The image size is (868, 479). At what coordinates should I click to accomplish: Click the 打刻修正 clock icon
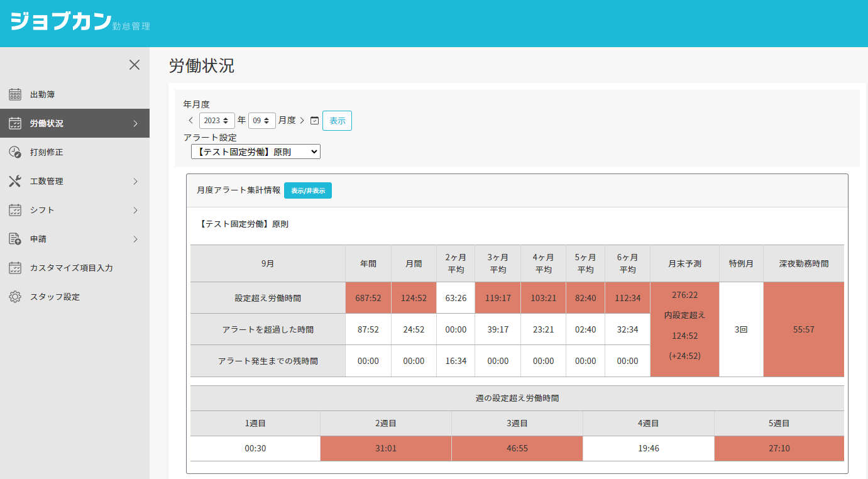coord(15,152)
